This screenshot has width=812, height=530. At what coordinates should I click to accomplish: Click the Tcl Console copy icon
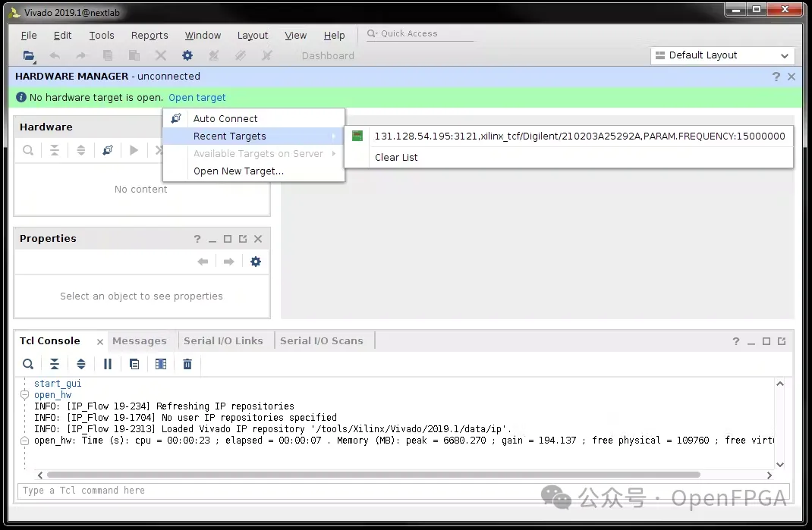click(x=134, y=365)
